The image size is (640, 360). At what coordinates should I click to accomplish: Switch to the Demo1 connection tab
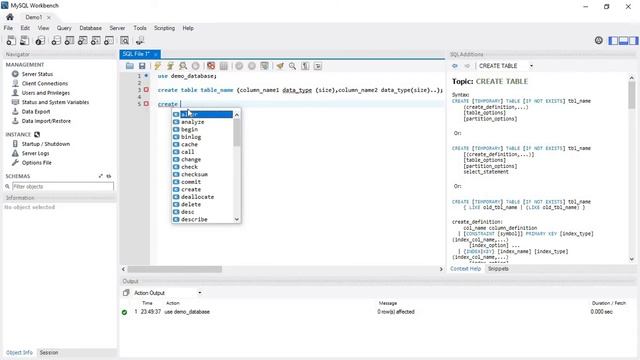(x=33, y=17)
